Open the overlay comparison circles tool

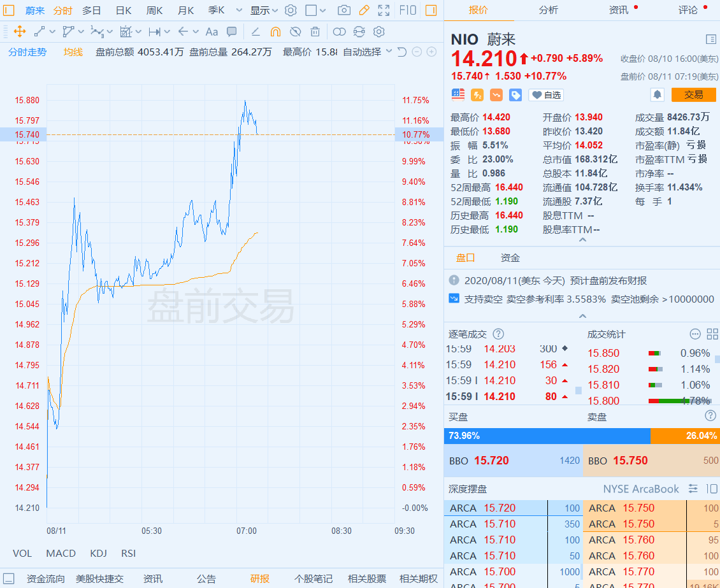(x=340, y=32)
